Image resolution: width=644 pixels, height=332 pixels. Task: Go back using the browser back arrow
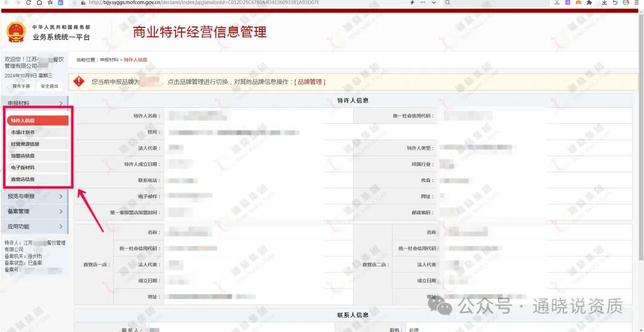coord(7,2)
